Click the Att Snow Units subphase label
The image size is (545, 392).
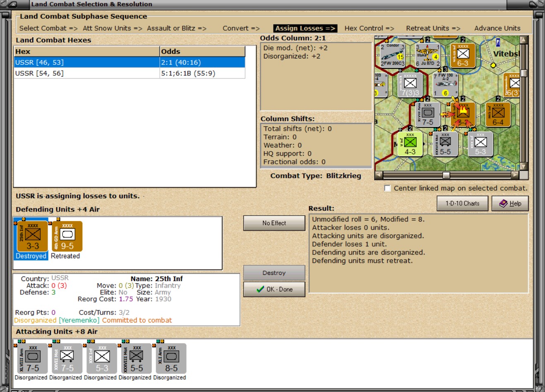[x=113, y=28]
